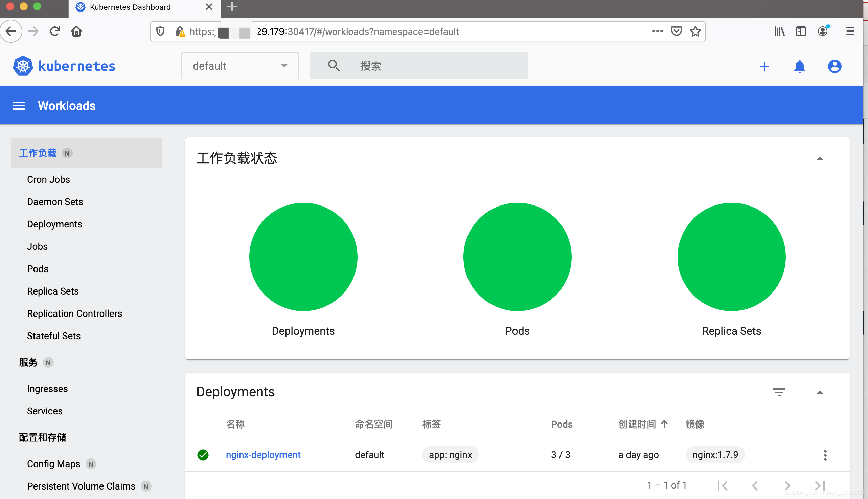Image resolution: width=868 pixels, height=499 pixels.
Task: Reload the page with refresh icon
Action: tap(55, 31)
